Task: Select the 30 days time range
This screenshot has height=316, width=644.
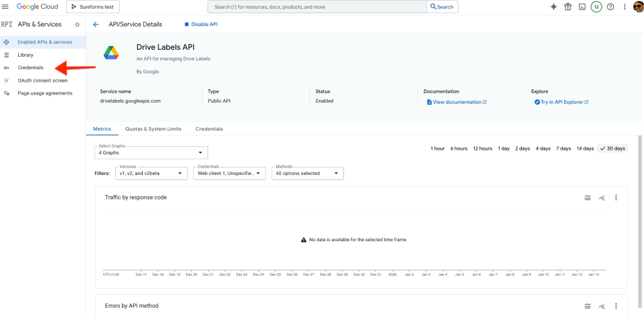Action: (x=613, y=149)
